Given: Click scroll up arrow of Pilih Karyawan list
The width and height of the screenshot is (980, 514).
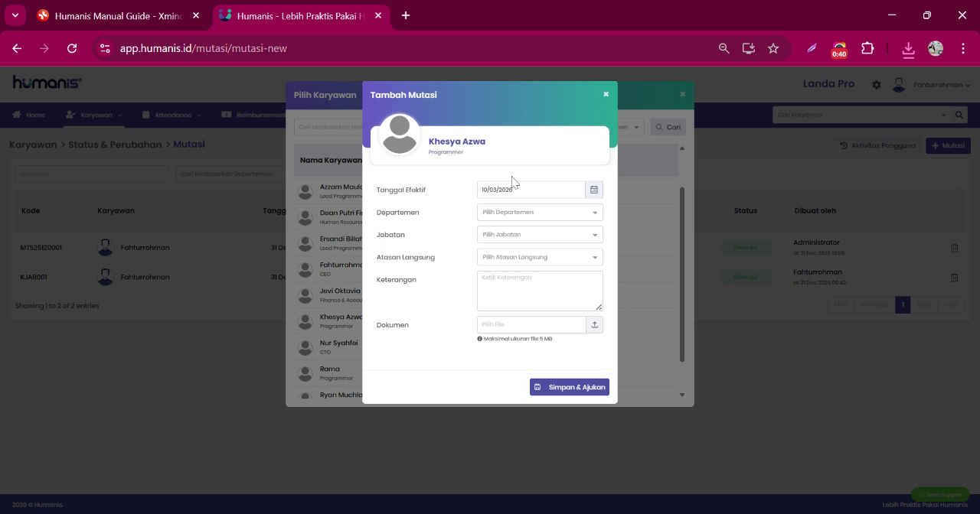Looking at the screenshot, I should click(x=682, y=148).
